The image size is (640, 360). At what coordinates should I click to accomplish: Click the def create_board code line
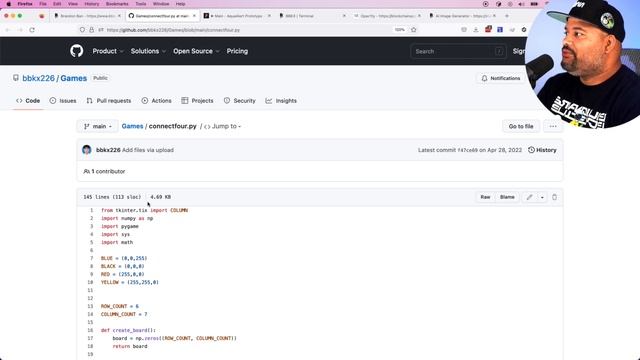[129, 330]
